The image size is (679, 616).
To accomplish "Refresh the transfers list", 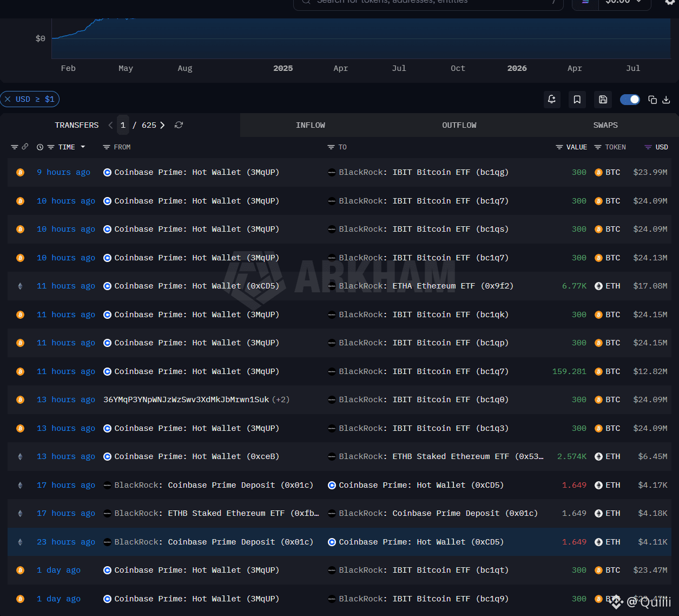I will pos(179,125).
